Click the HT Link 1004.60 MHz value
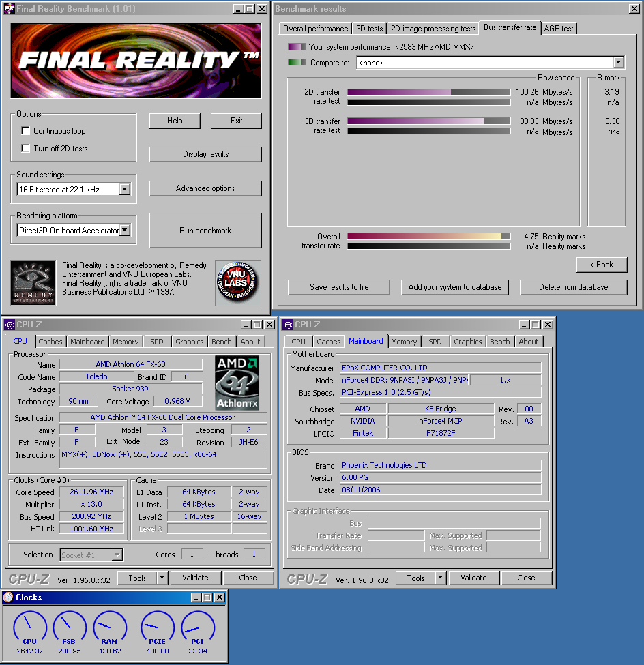 tap(91, 529)
